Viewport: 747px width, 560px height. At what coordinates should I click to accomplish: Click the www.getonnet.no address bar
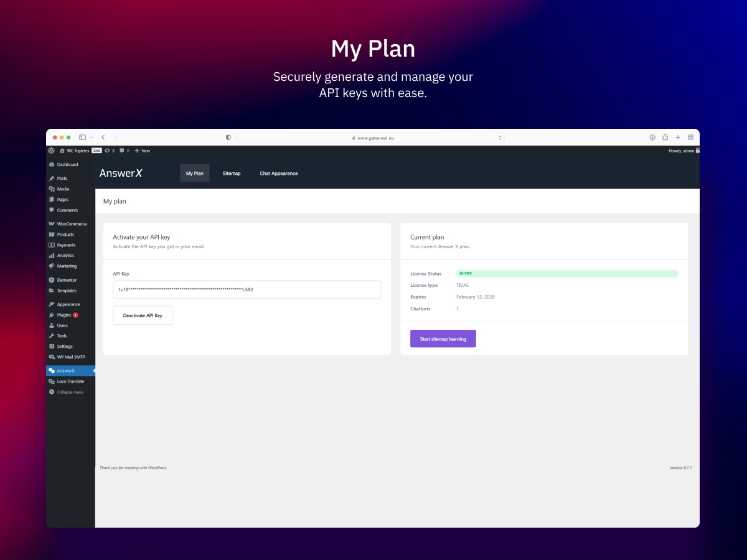point(370,138)
